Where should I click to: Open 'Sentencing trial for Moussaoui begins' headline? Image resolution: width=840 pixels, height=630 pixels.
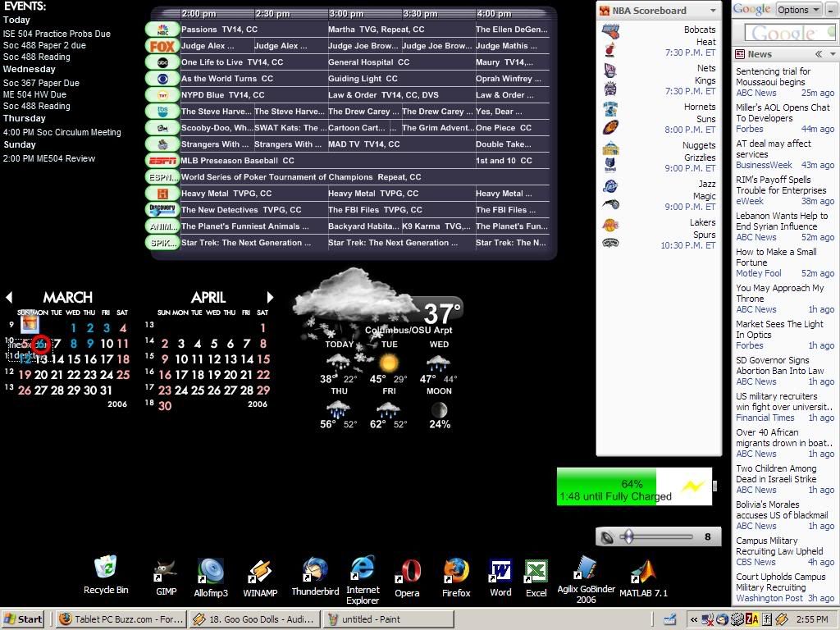click(x=773, y=76)
